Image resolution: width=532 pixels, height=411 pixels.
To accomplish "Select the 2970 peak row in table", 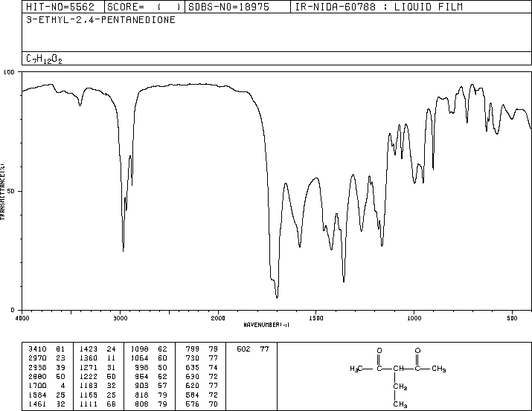I will tap(47, 358).
